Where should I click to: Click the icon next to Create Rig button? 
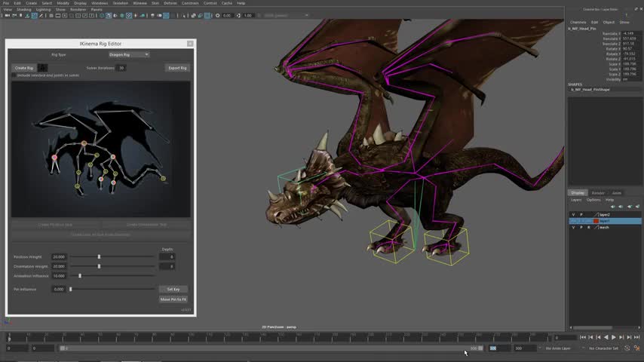(44, 68)
